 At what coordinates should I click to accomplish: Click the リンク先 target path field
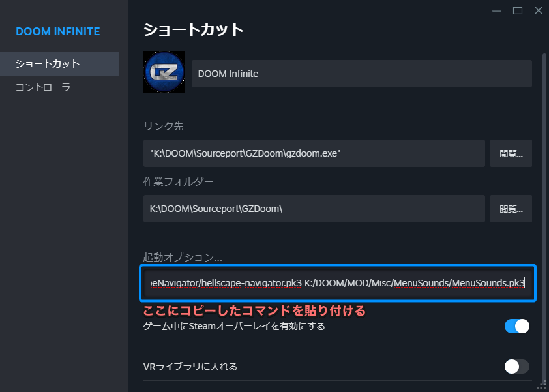pos(314,153)
